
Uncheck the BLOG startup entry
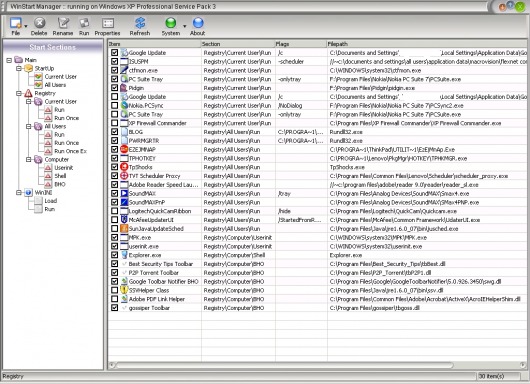pyautogui.click(x=115, y=132)
